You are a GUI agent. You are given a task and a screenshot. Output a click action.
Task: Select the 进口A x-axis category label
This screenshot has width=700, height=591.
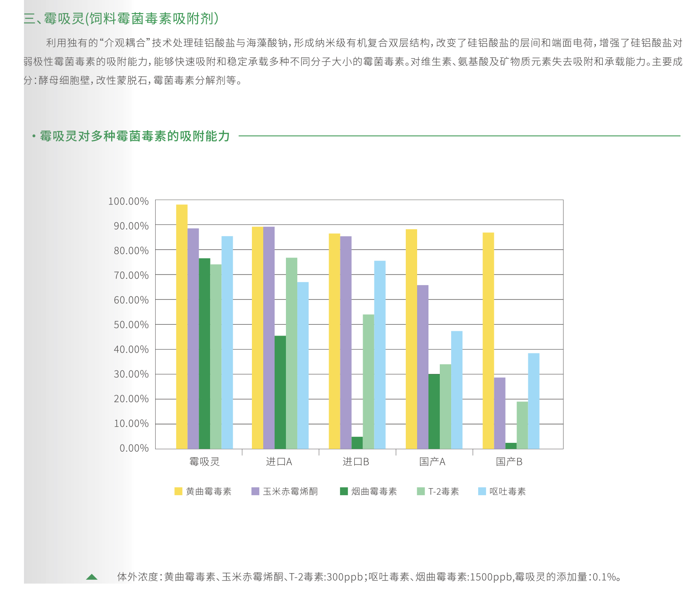tap(279, 462)
